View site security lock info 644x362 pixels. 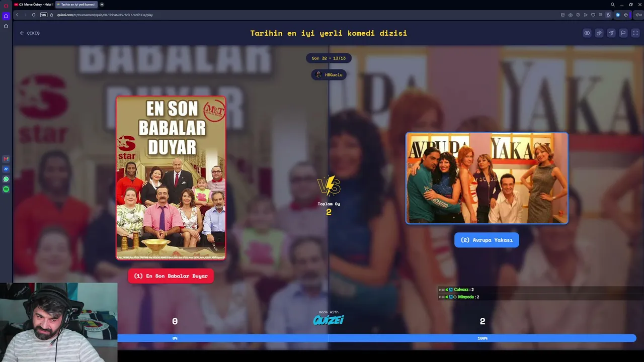click(51, 15)
